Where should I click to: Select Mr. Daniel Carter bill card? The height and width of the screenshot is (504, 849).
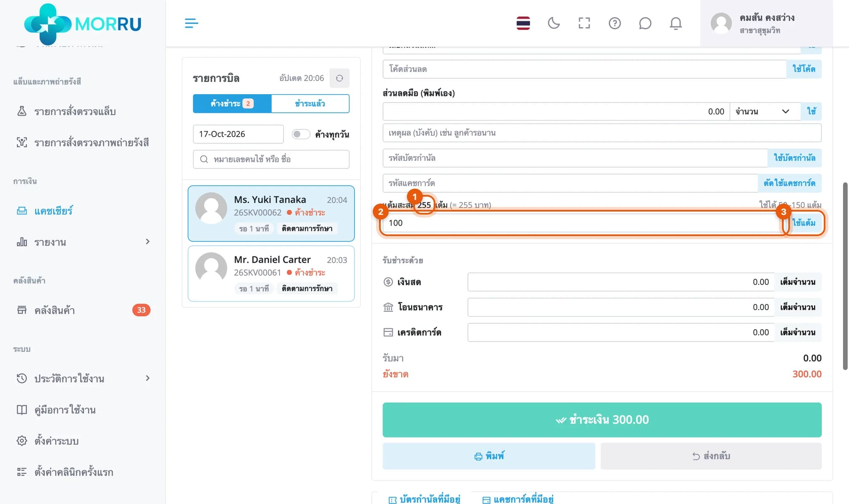click(x=271, y=274)
